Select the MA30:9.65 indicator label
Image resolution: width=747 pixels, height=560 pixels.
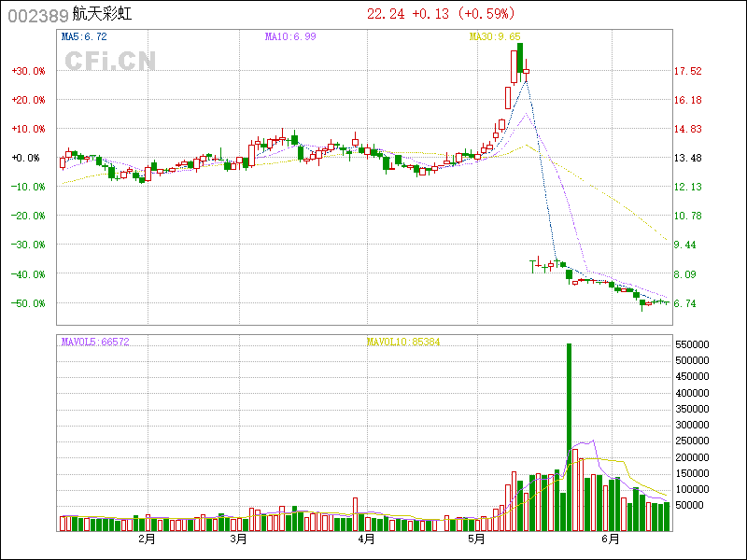click(496, 36)
